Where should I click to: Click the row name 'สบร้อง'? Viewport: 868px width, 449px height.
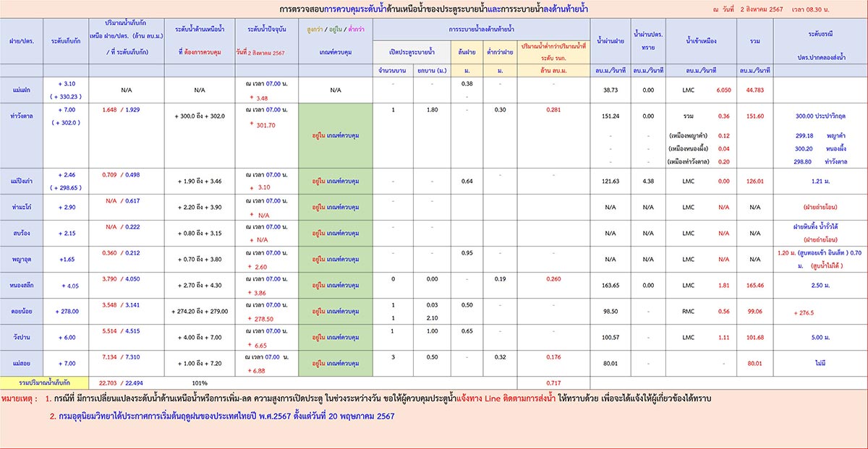coord(20,234)
